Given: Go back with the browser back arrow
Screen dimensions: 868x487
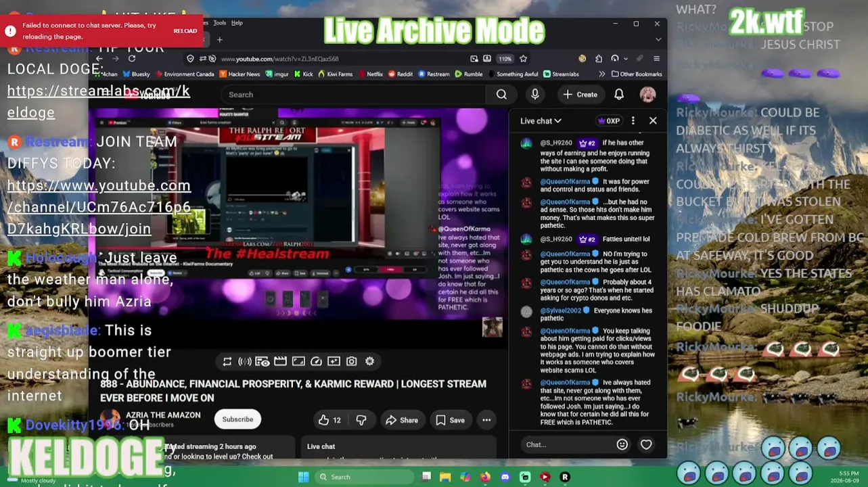Looking at the screenshot, I should tap(99, 59).
